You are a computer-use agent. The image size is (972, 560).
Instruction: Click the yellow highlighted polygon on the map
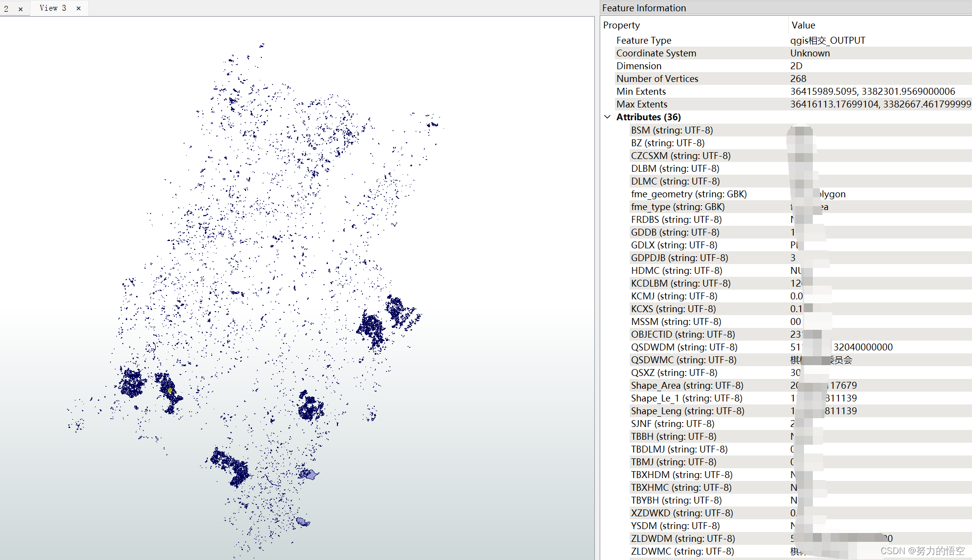tap(170, 391)
